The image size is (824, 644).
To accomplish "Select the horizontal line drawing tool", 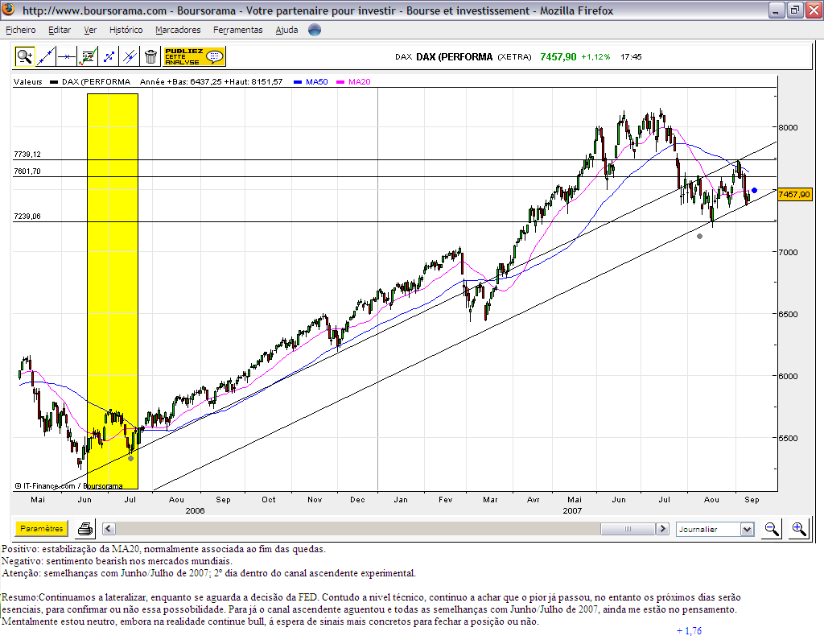I will point(67,56).
